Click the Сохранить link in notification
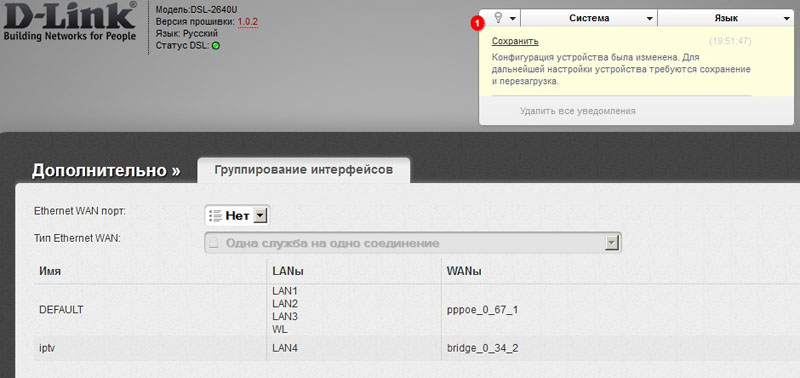 515,41
